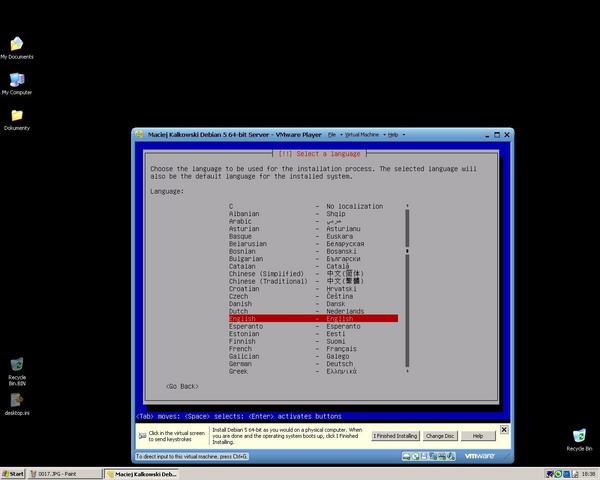
Task: Select French in the language list
Action: [x=313, y=349]
